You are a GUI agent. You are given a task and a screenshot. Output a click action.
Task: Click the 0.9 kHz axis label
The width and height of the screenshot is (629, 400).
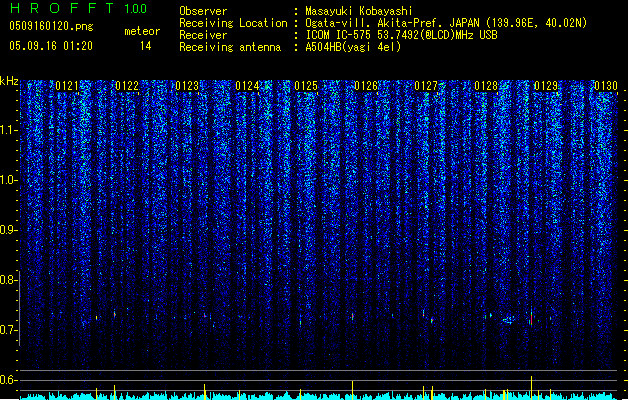coord(9,230)
